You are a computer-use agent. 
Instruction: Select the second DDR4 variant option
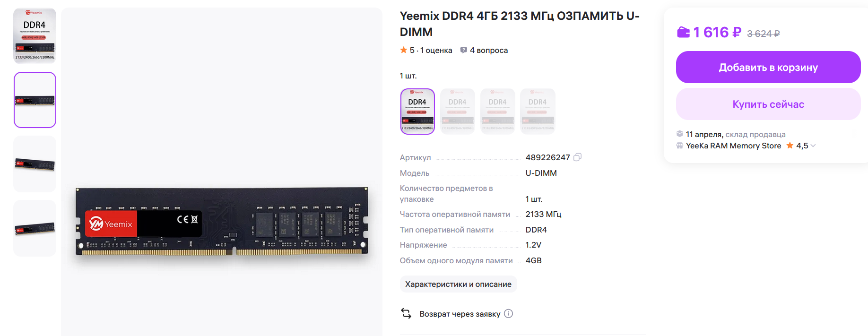457,112
